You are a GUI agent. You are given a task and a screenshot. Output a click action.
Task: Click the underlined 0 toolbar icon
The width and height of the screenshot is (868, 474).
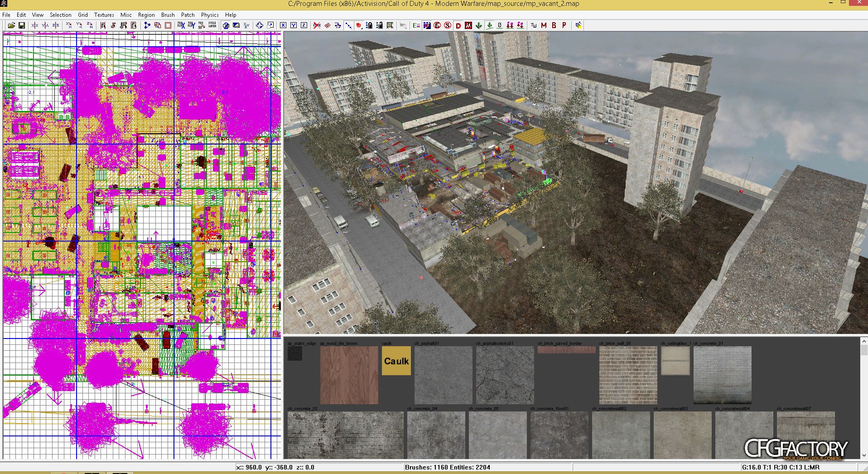[x=500, y=25]
